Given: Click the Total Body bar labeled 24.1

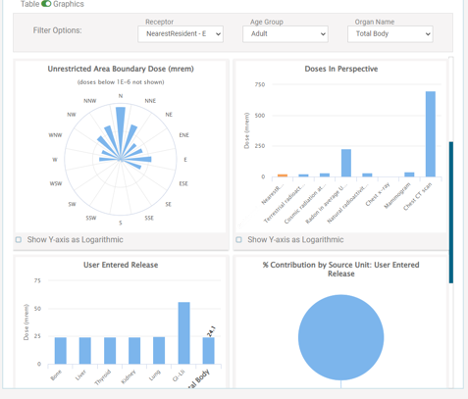Looking at the screenshot, I should pyautogui.click(x=209, y=351).
